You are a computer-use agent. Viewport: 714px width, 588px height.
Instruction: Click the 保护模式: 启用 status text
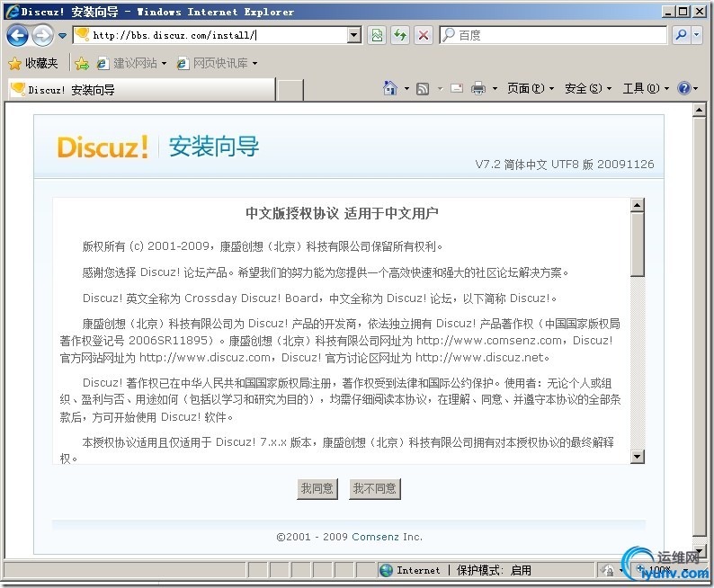[494, 570]
